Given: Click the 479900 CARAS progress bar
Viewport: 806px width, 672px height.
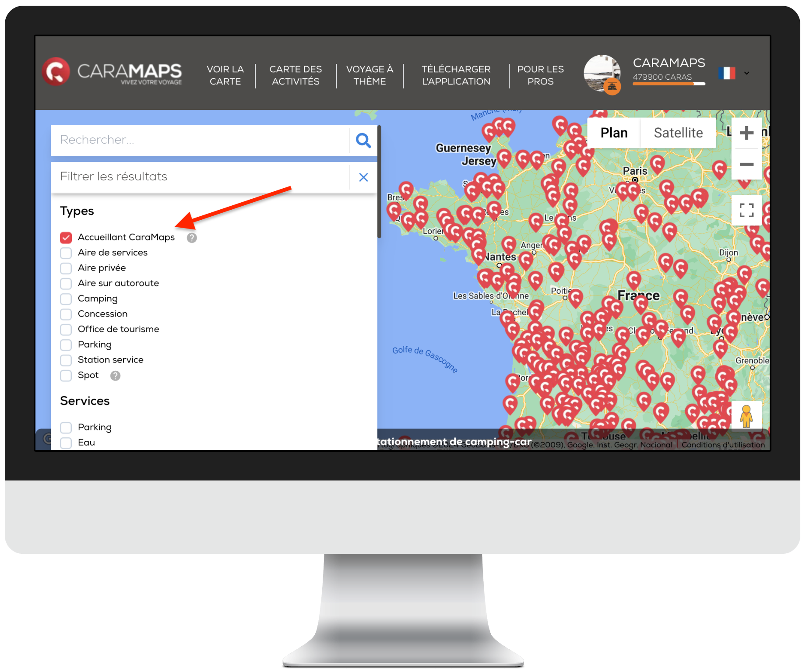Looking at the screenshot, I should pos(669,84).
